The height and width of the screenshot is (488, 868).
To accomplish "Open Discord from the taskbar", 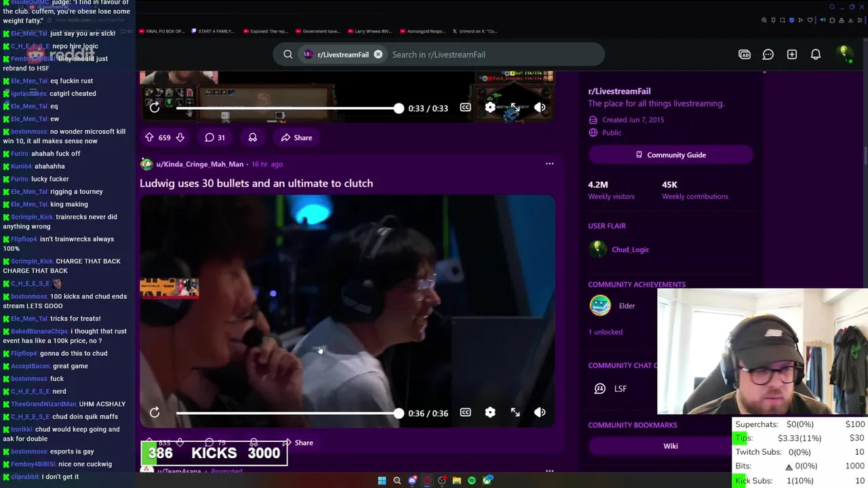I will click(412, 481).
